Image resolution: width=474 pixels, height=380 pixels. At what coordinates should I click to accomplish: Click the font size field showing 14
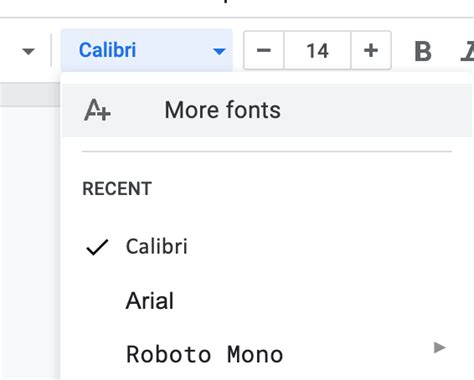click(x=317, y=50)
